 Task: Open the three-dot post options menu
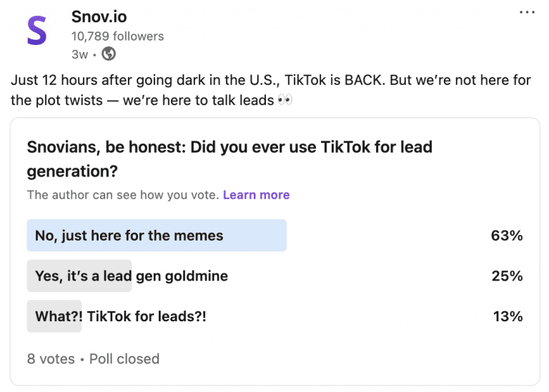click(x=527, y=13)
